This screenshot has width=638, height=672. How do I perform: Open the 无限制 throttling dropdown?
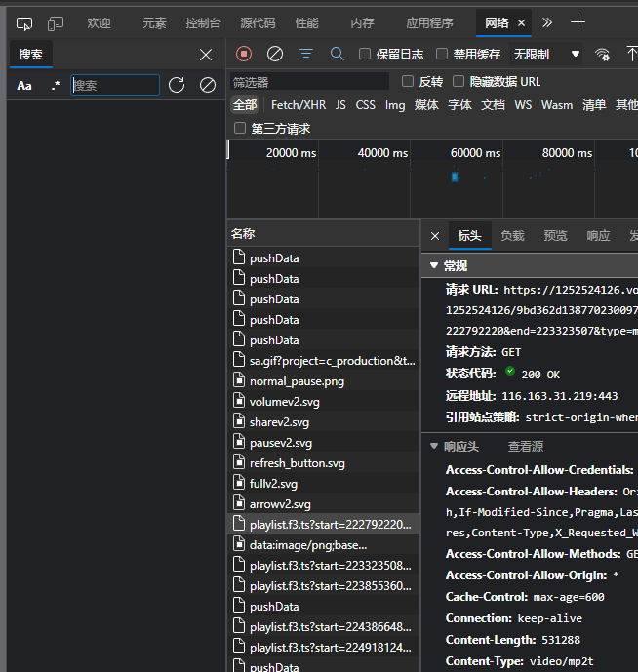pyautogui.click(x=546, y=54)
